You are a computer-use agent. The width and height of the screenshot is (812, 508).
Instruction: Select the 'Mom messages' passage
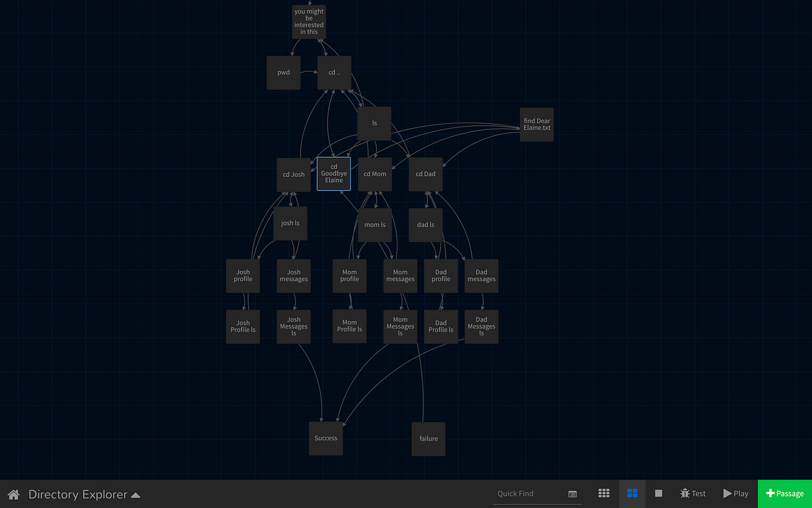tap(401, 276)
